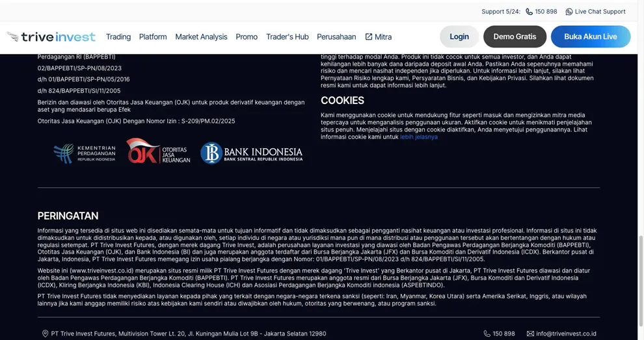Open the Platform menu

153,36
